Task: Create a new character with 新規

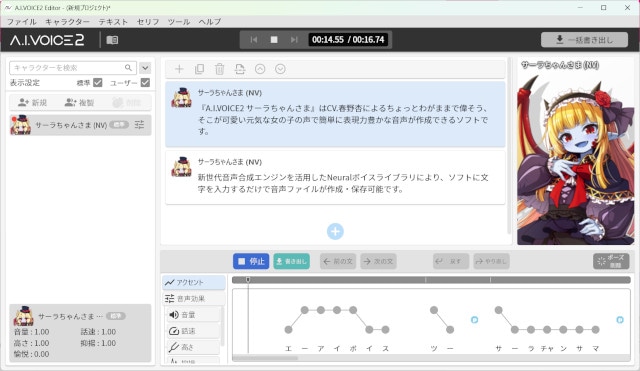Action: [33, 102]
